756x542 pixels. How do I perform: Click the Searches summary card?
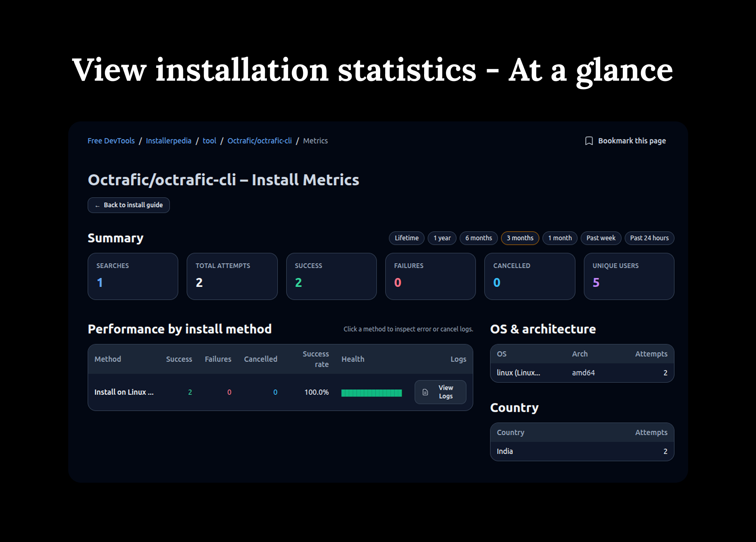[133, 276]
